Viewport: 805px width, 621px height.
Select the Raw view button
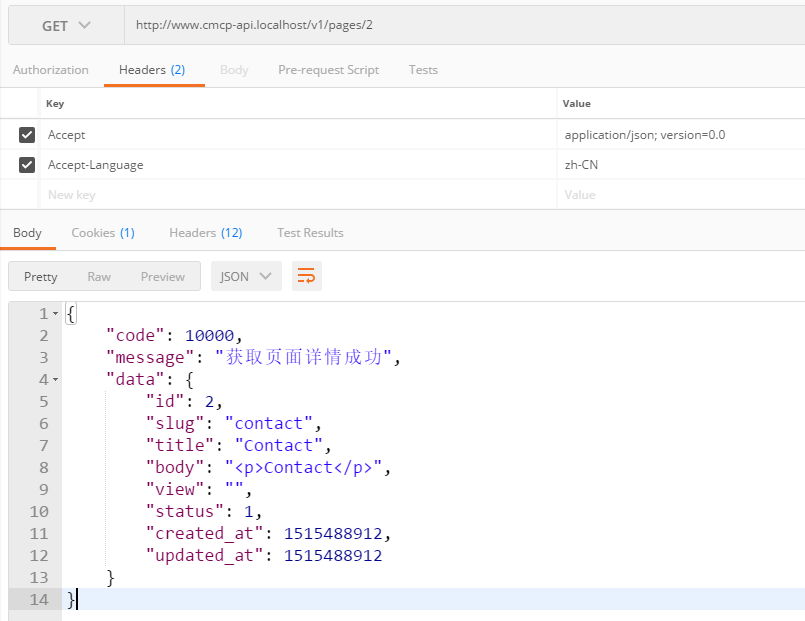[99, 277]
